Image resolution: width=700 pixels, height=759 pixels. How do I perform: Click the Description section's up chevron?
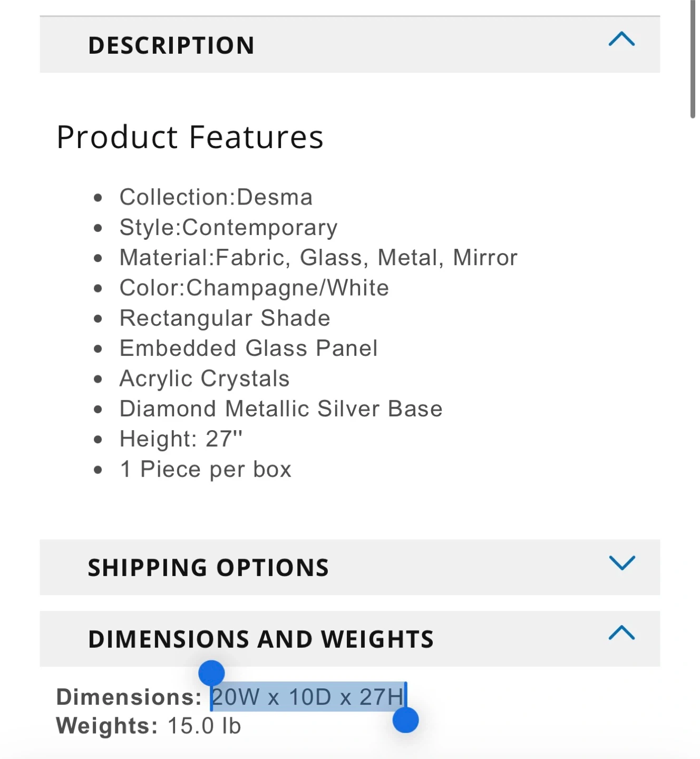[621, 40]
